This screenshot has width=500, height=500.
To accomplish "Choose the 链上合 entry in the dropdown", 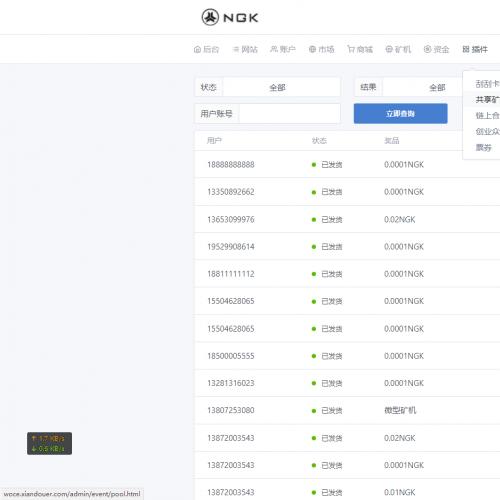I will click(487, 115).
